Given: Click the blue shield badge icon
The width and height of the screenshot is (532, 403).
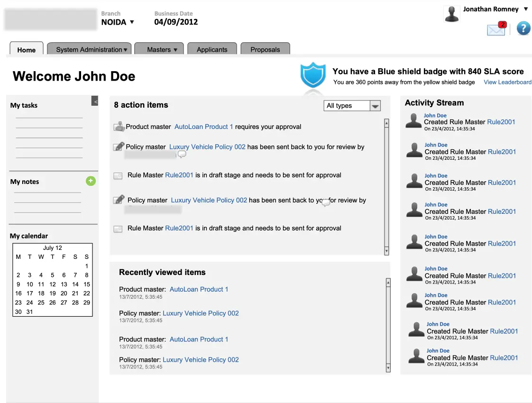Looking at the screenshot, I should (x=312, y=75).
